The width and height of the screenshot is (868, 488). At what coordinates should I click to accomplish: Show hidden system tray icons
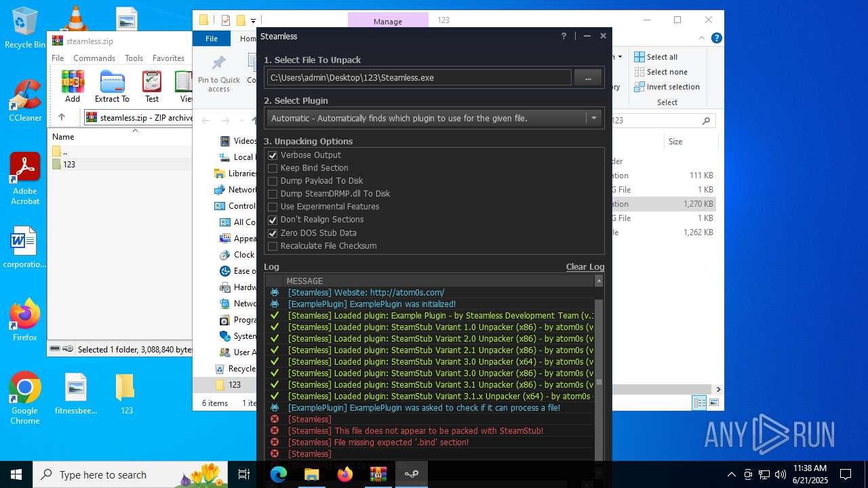click(732, 474)
